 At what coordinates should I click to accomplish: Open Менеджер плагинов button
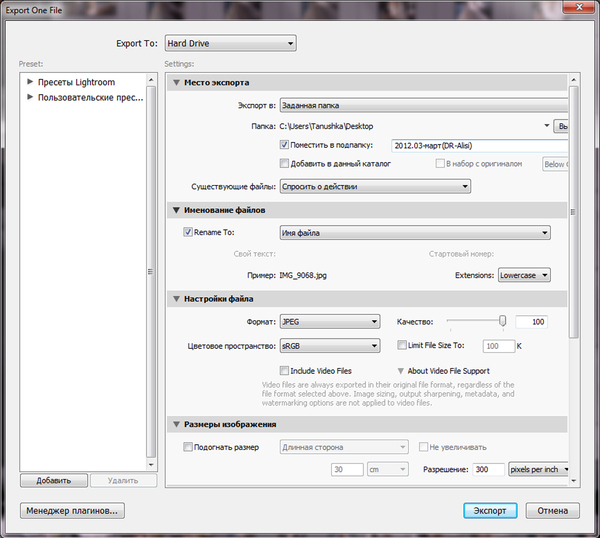(72, 510)
